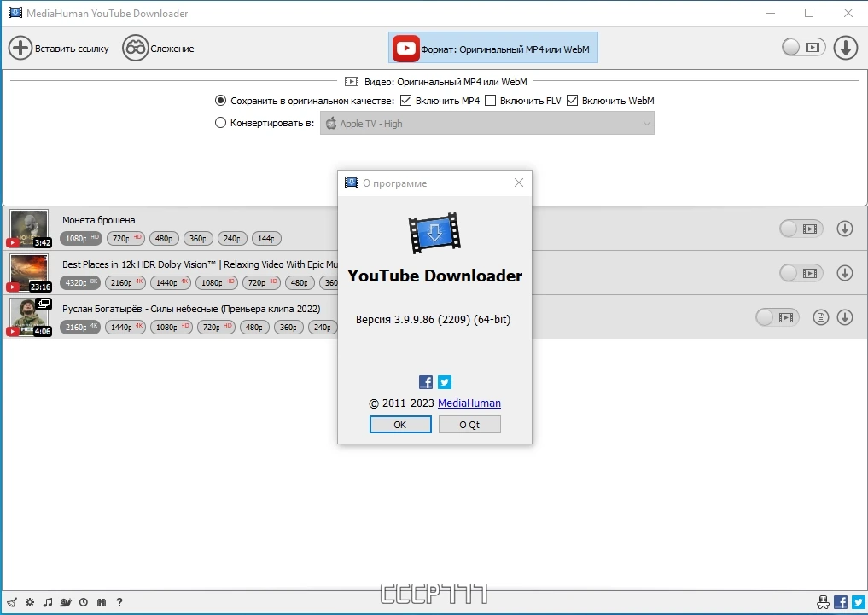Click the broom clear-list icon in status bar
The image size is (868, 615).
[x=12, y=602]
